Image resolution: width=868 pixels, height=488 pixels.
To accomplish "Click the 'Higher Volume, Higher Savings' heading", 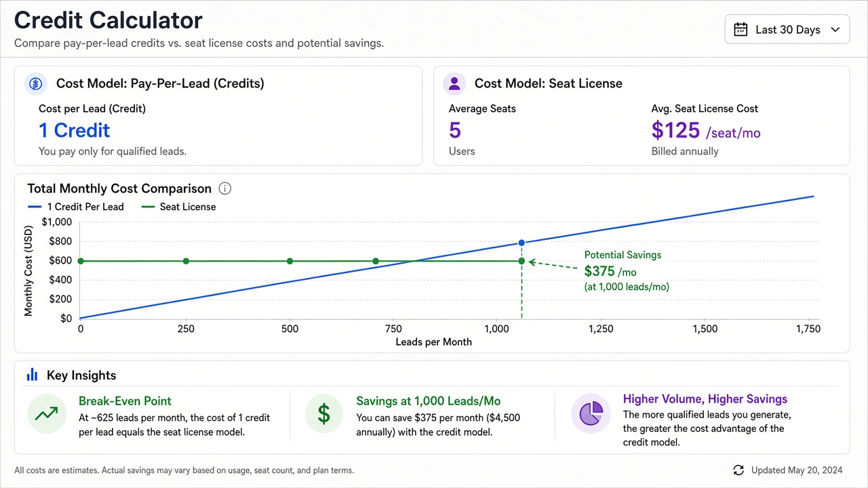I will pos(705,399).
